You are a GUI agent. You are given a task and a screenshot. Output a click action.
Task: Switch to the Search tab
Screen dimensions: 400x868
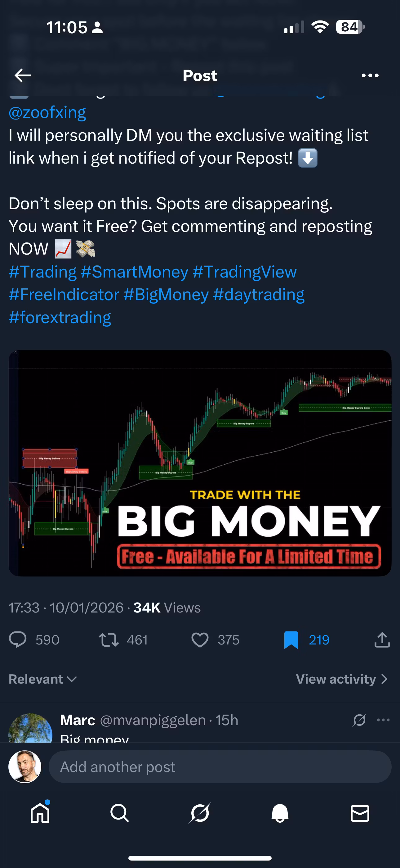(x=119, y=813)
